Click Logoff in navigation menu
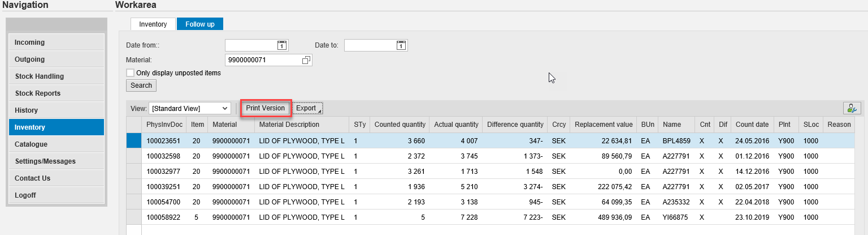The image size is (868, 235). pos(57,195)
